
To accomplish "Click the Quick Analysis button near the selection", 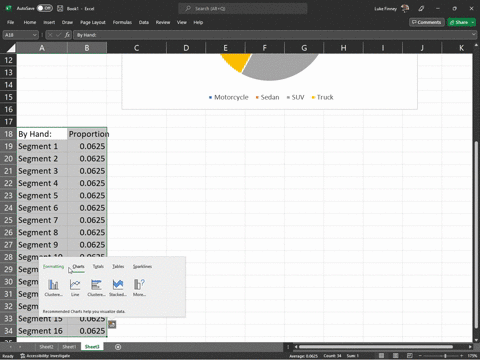I will tap(112, 324).
